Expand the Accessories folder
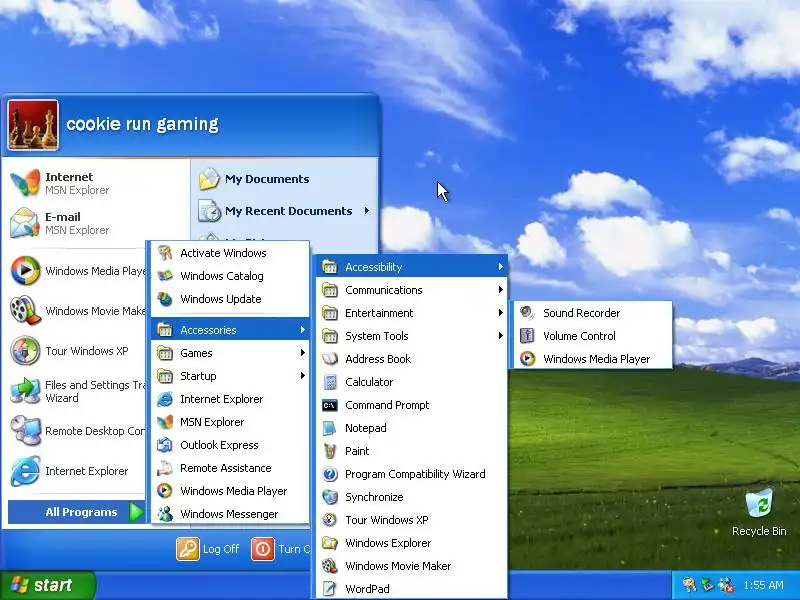800x600 pixels. tap(230, 330)
